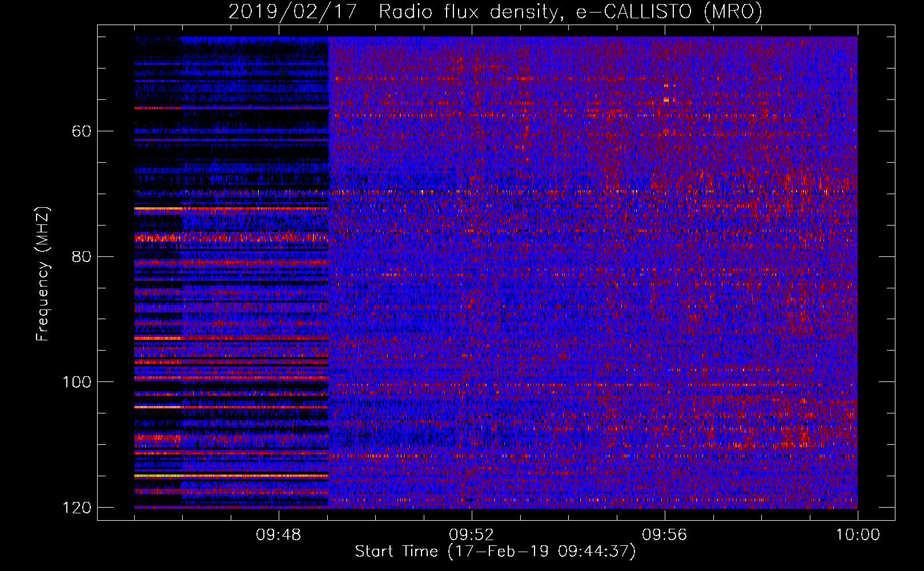Click the 09:52 time tick label
This screenshot has height=571, width=924.
point(472,535)
